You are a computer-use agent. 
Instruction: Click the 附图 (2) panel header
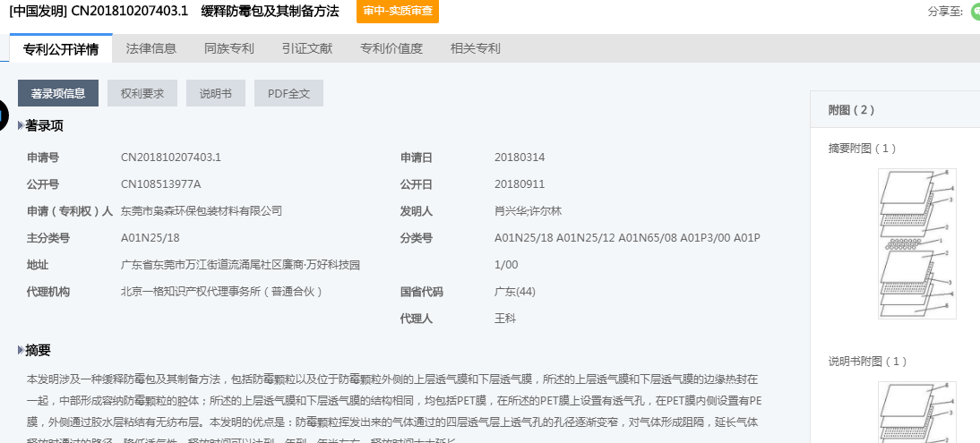[x=851, y=110]
